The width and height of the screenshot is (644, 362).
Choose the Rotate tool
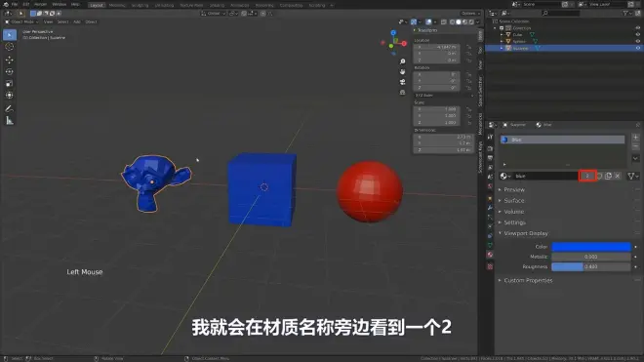coord(10,71)
